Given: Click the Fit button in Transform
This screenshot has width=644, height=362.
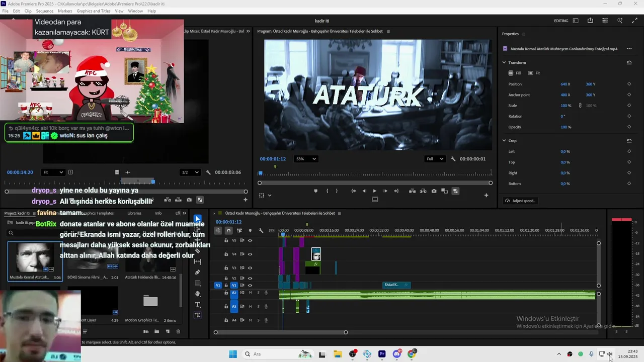Looking at the screenshot, I should [x=534, y=73].
